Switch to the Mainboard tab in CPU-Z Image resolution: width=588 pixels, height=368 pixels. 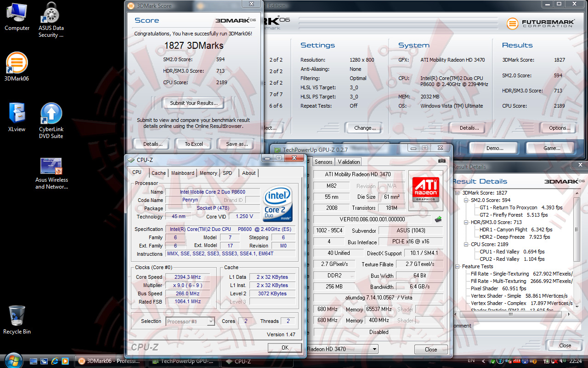183,173
